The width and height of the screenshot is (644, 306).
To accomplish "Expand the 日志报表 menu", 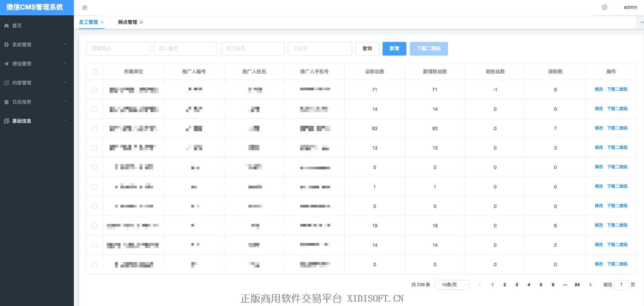I will pyautogui.click(x=37, y=102).
